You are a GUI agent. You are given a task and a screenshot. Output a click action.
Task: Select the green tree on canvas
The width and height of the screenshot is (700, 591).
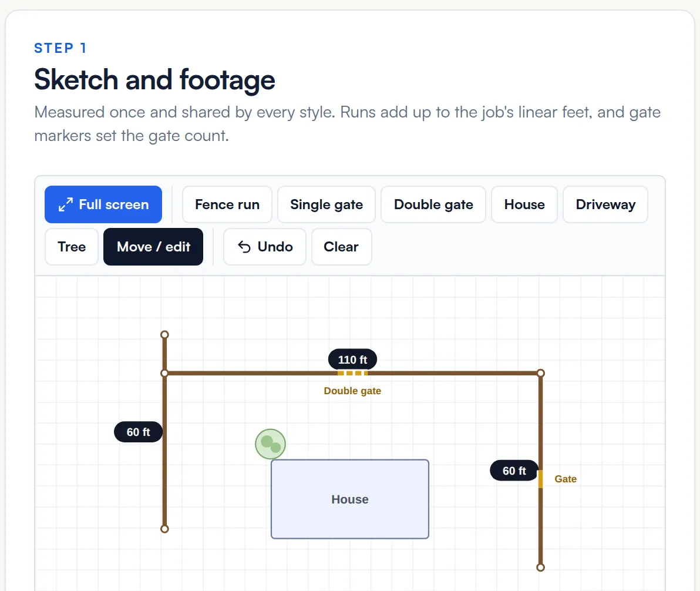click(x=271, y=444)
